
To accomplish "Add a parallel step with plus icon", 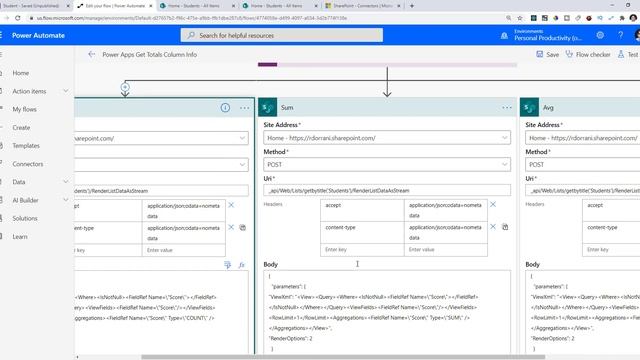I will [x=125, y=87].
